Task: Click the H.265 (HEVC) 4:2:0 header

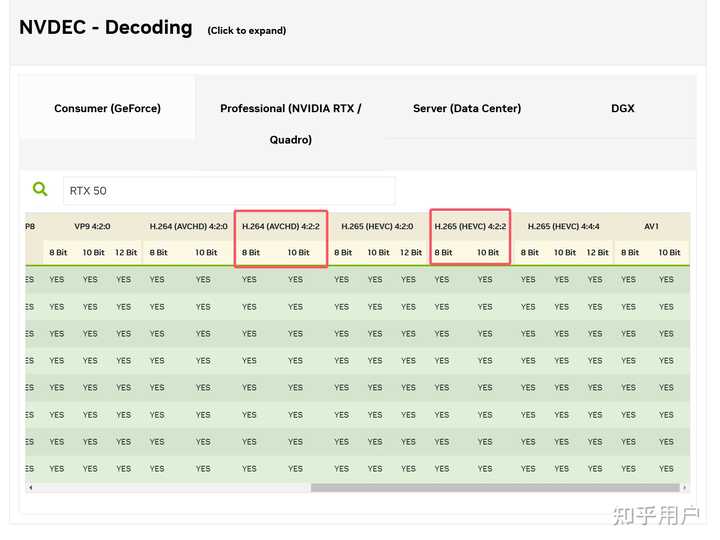Action: pos(377,226)
